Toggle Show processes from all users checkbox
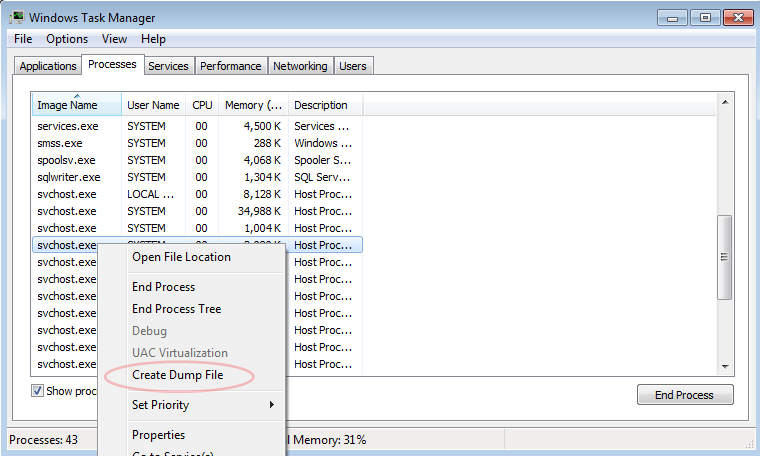760x456 pixels. pos(37,391)
